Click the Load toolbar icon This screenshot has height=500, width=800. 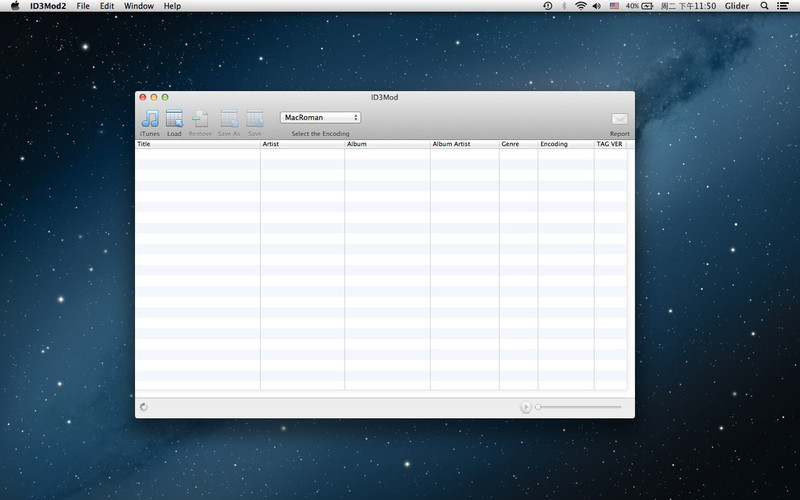174,119
